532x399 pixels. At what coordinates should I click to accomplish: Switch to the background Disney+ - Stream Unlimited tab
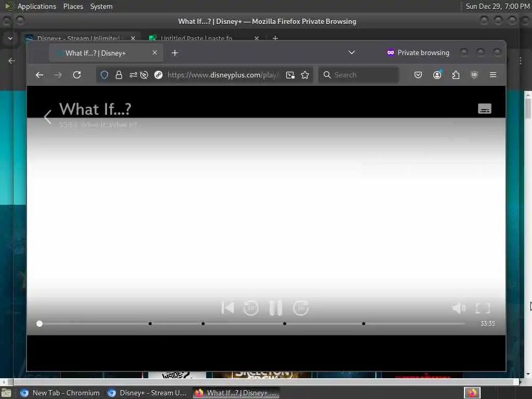click(78, 38)
